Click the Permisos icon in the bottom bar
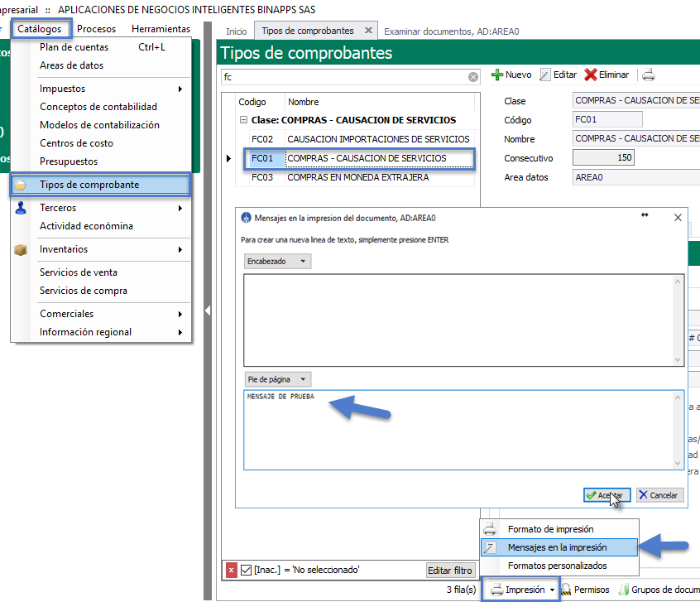 [x=566, y=590]
